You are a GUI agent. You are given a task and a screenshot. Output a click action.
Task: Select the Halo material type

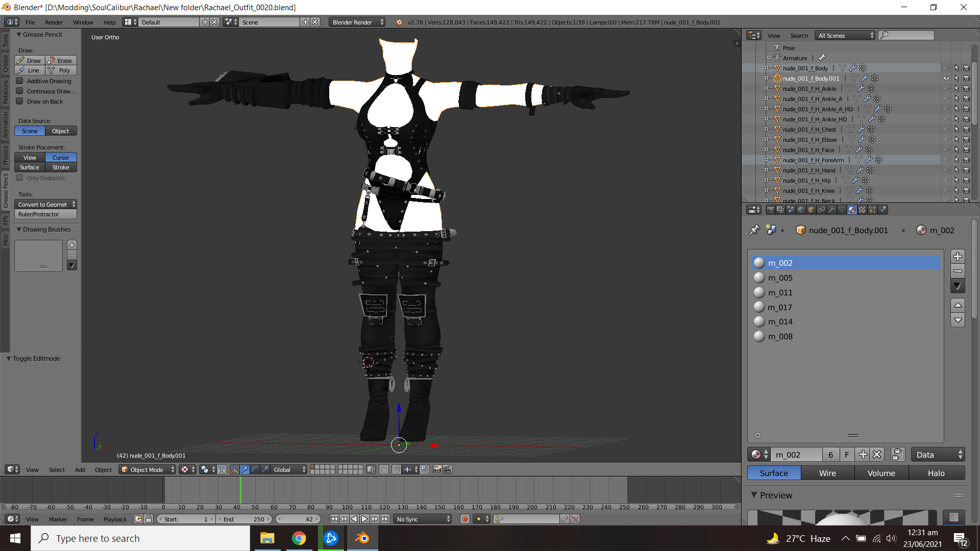(936, 473)
